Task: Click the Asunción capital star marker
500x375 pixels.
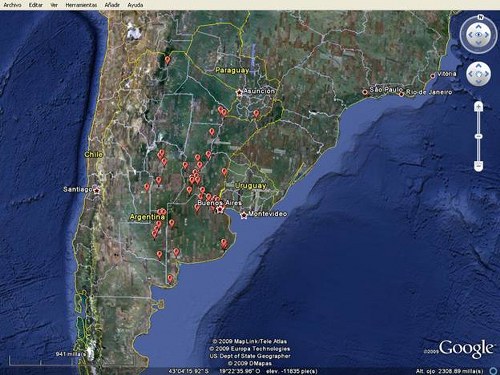Action: 239,93
